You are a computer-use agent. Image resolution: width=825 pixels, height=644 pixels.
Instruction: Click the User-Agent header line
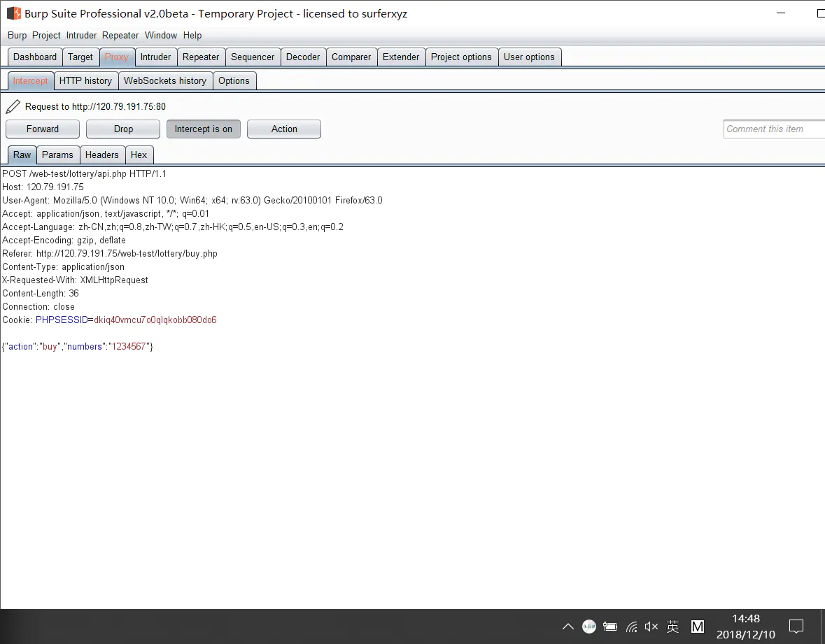[x=192, y=200]
